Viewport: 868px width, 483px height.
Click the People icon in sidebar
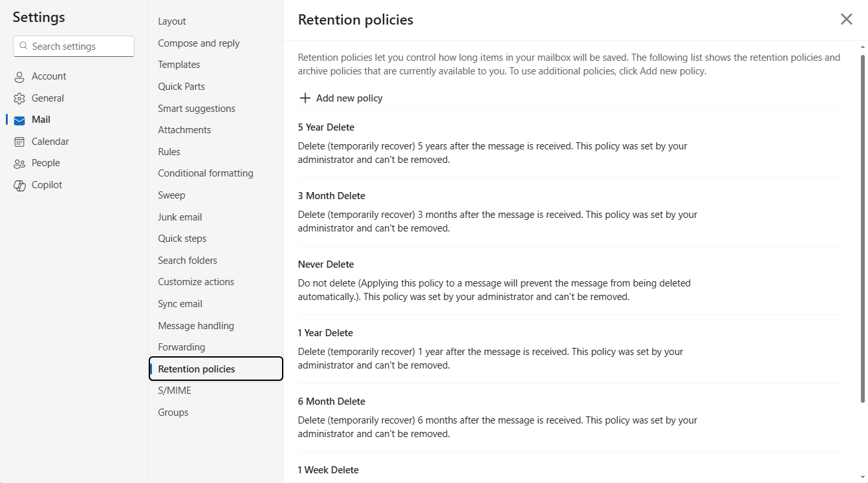19,164
